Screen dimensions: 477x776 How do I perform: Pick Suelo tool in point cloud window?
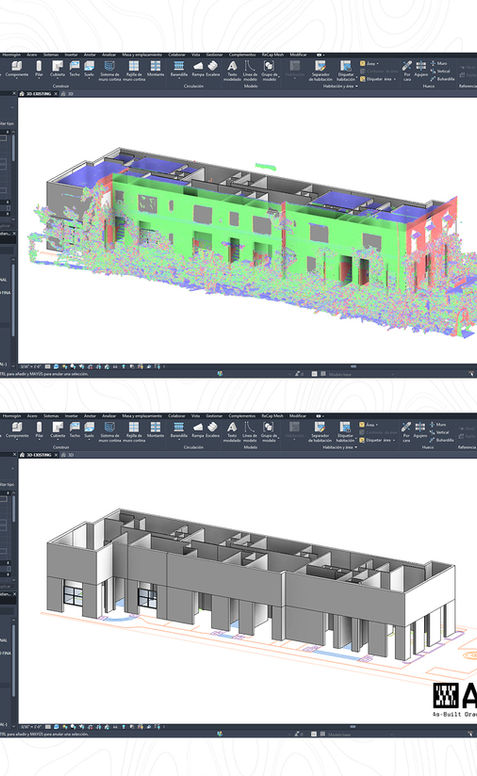pyautogui.click(x=89, y=69)
